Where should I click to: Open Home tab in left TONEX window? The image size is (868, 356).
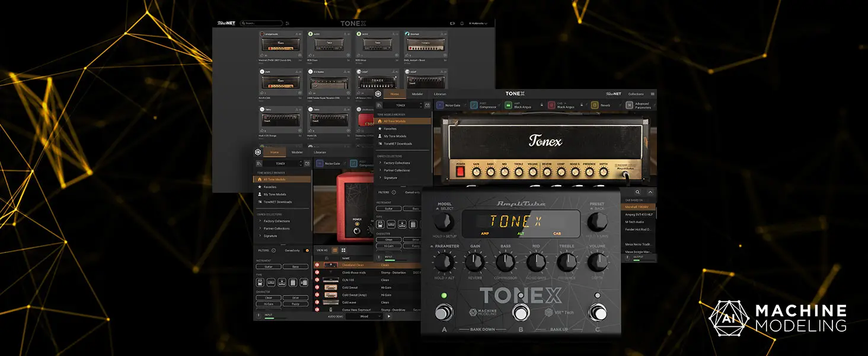(275, 152)
